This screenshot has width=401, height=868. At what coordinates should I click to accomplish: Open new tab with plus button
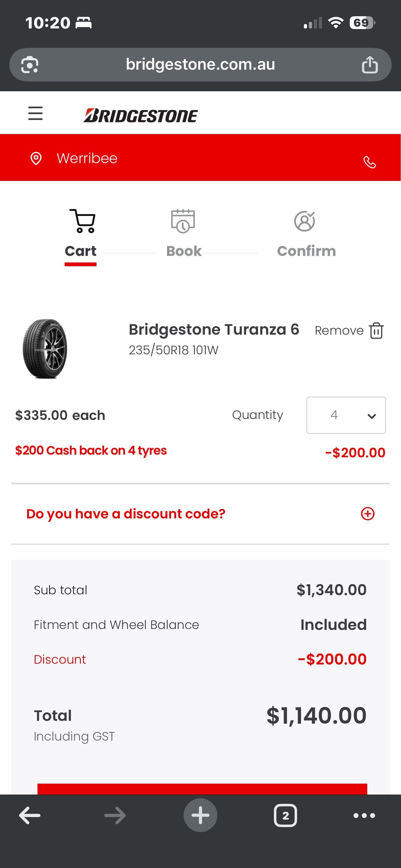click(200, 816)
